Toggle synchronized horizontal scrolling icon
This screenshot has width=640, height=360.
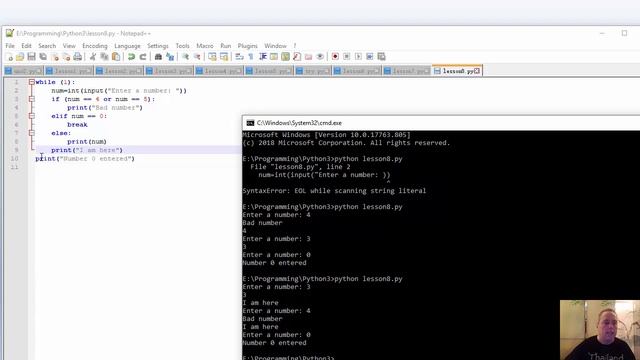tap(224, 57)
